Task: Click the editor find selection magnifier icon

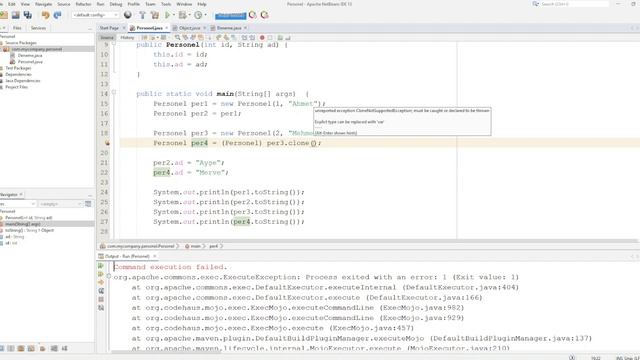Action: click(177, 38)
